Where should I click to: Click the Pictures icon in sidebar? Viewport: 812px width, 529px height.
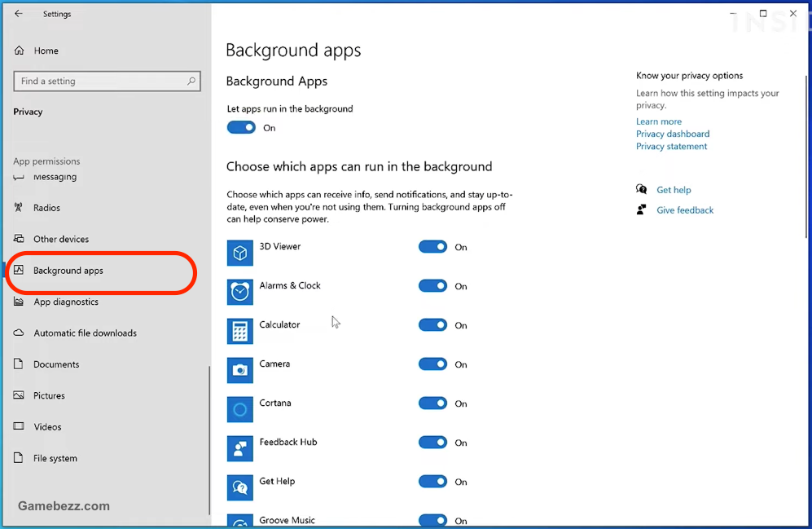point(19,395)
